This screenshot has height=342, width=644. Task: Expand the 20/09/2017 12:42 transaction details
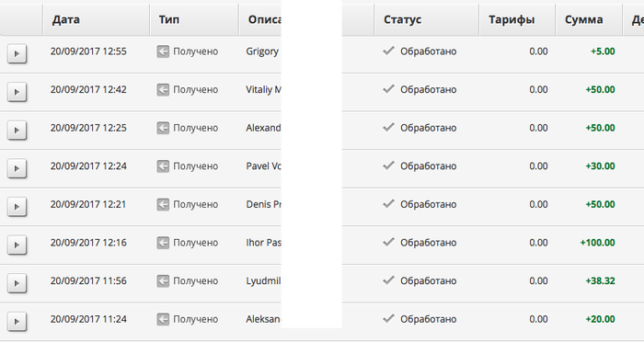[x=17, y=92]
